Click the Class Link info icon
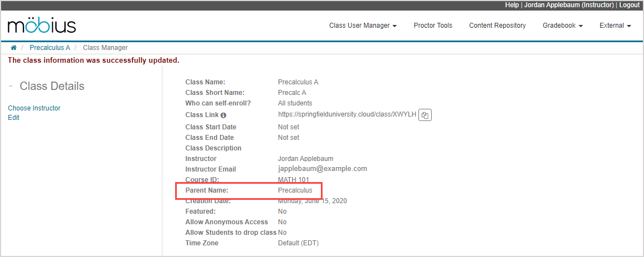644x257 pixels. [x=223, y=115]
